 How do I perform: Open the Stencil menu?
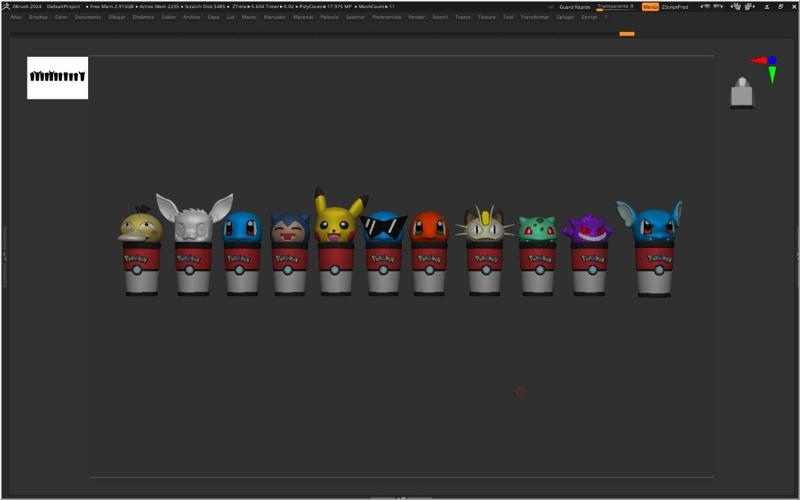click(x=440, y=17)
